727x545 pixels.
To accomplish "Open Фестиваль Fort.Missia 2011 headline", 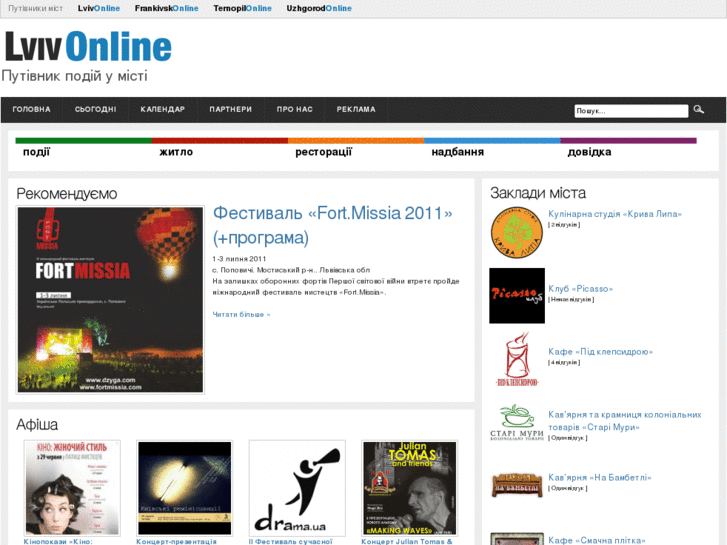I will coord(332,225).
